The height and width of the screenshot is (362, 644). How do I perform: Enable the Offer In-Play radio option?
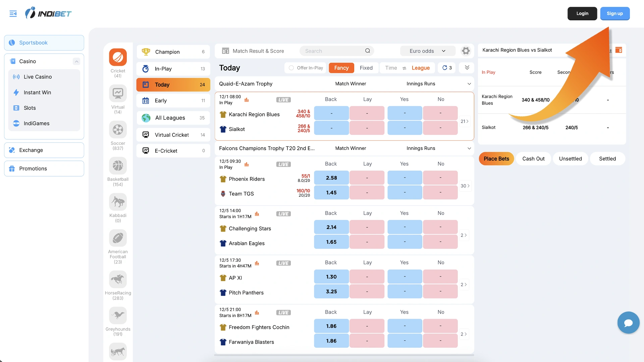pos(291,68)
